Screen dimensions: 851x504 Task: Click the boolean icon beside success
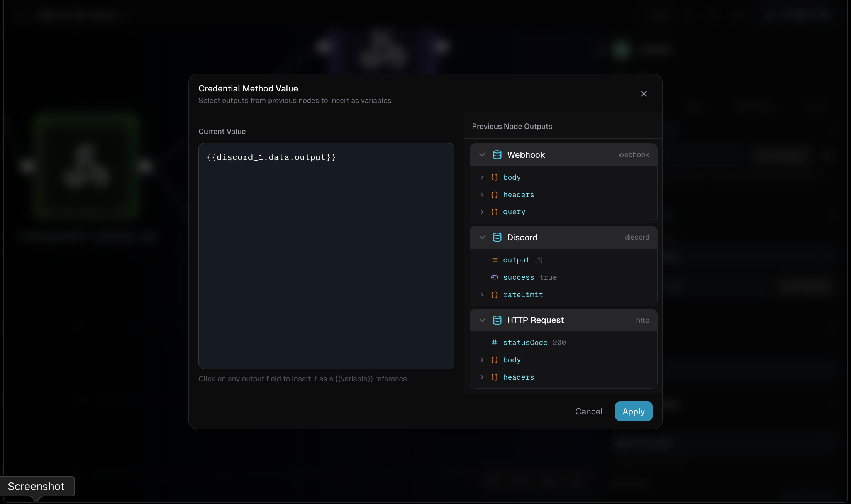[x=494, y=277]
